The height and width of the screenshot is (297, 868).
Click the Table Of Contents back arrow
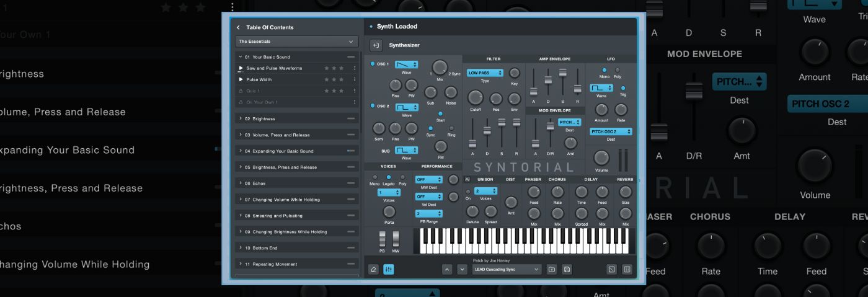(x=238, y=27)
